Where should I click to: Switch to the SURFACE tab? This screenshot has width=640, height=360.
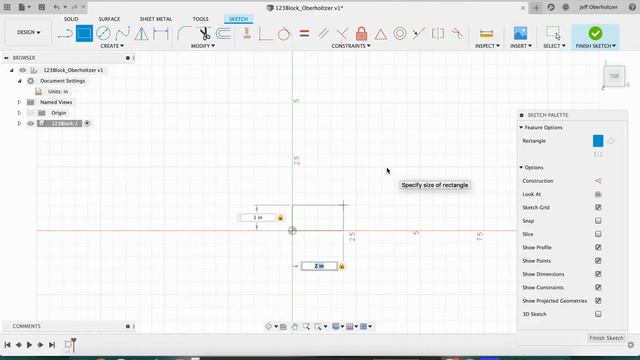point(109,19)
